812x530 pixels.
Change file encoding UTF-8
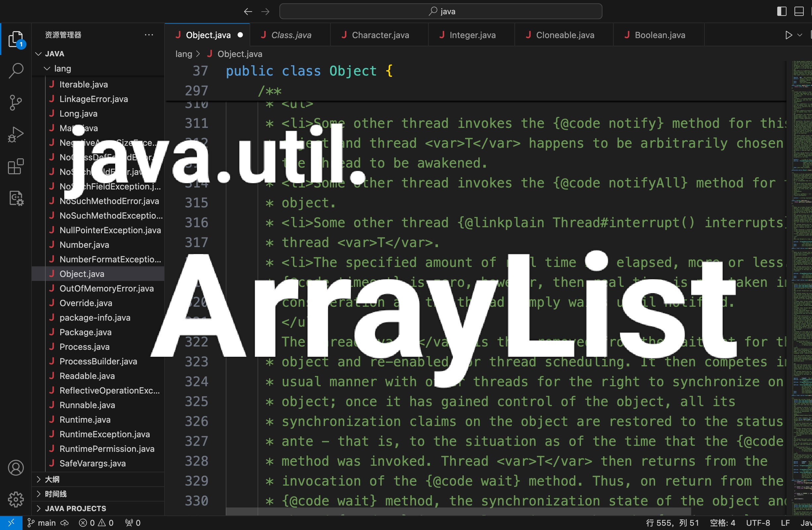(758, 523)
